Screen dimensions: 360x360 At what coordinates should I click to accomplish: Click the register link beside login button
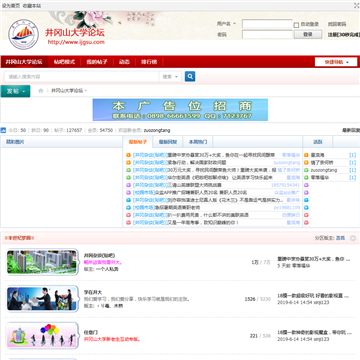coord(344,34)
